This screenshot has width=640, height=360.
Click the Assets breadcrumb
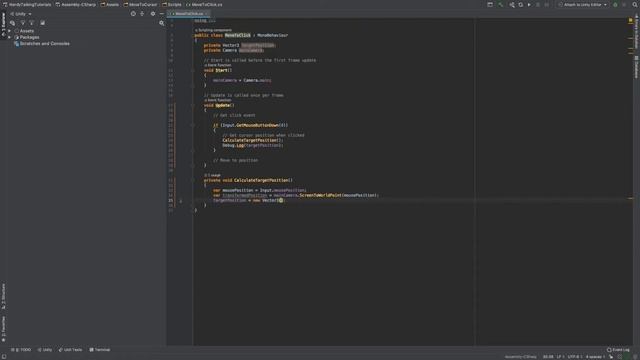109,4
